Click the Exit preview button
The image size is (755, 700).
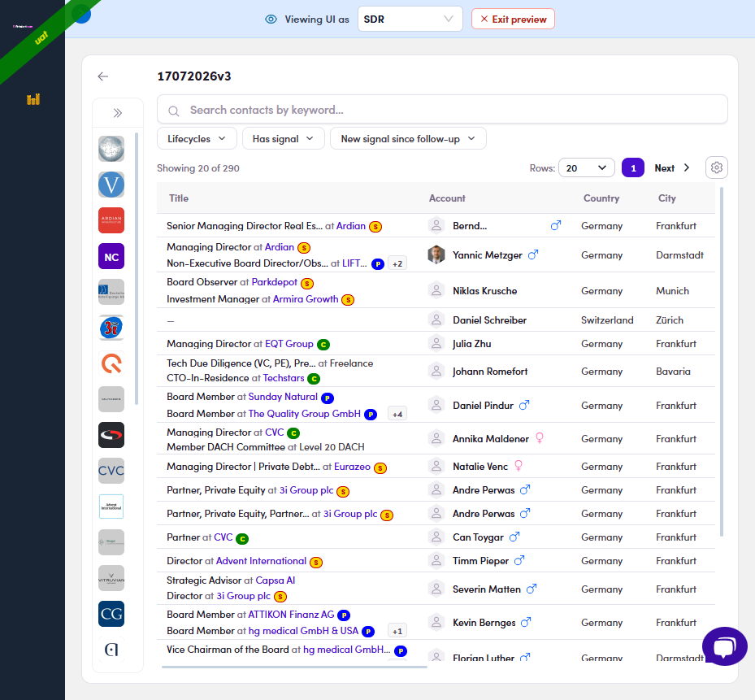(x=513, y=20)
